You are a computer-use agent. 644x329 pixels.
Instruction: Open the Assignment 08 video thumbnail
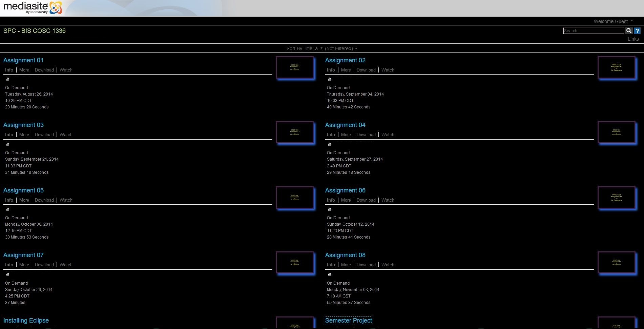click(x=617, y=263)
